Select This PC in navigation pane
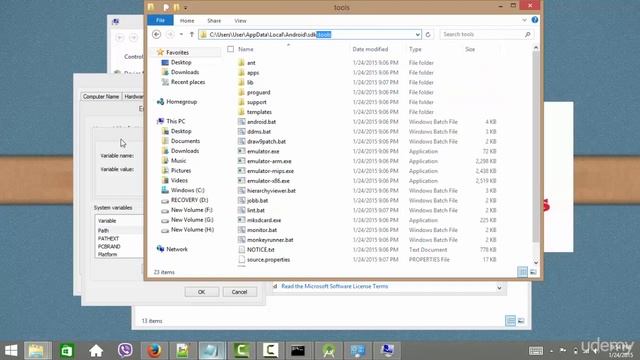The height and width of the screenshot is (360, 640). coord(176,121)
